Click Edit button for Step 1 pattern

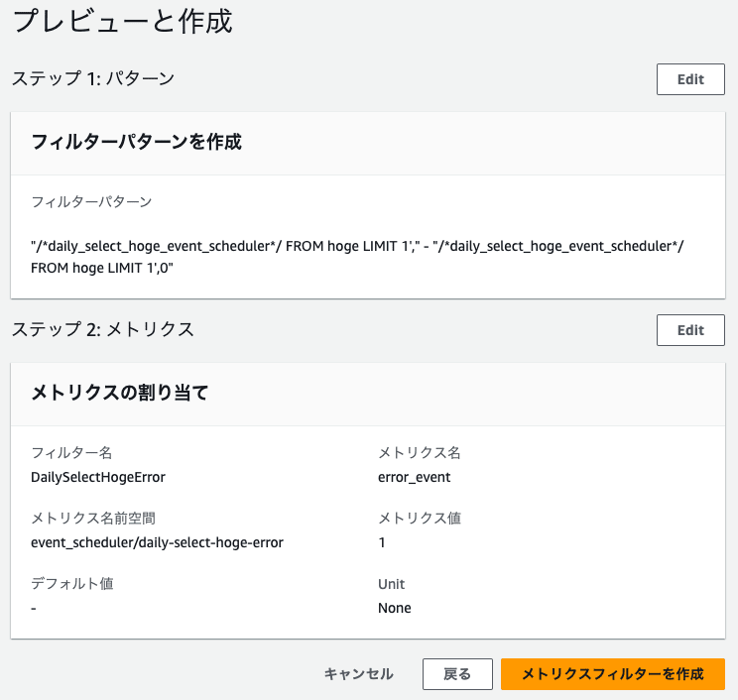point(690,79)
